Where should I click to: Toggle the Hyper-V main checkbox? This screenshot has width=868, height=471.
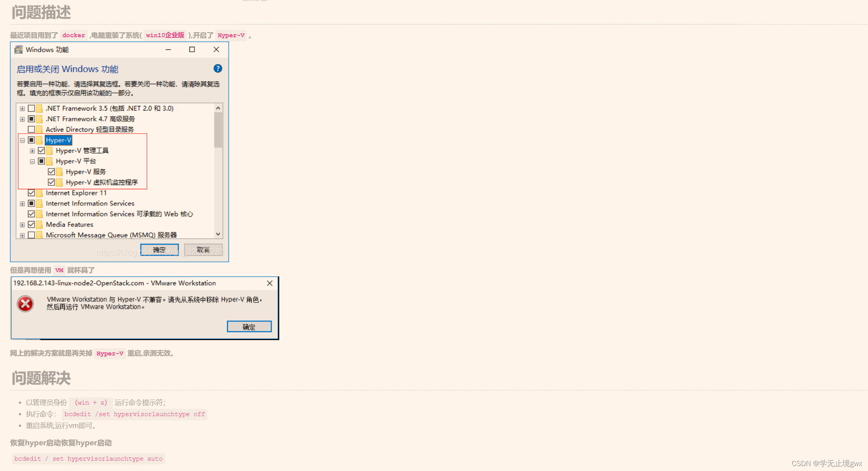coord(31,140)
